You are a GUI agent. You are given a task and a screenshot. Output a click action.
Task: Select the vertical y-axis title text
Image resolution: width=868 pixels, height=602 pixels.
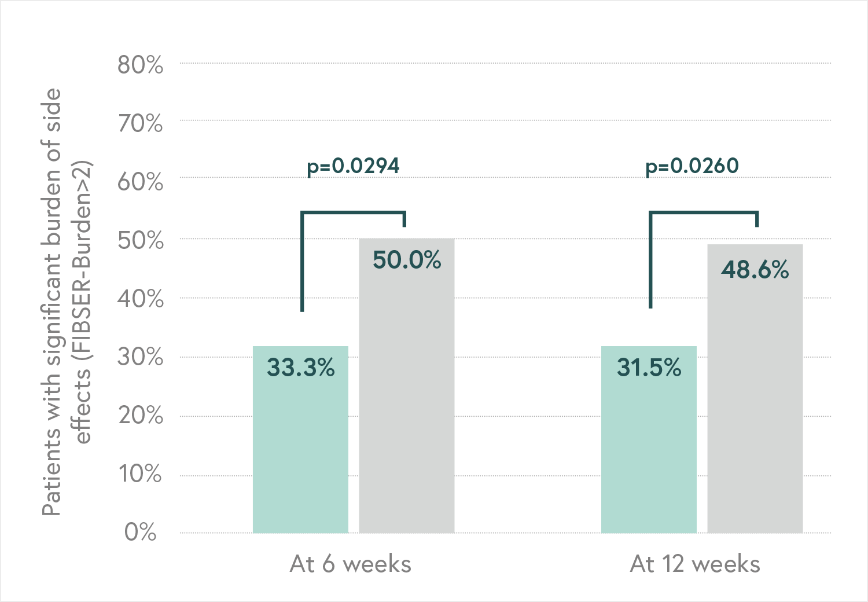67,301
